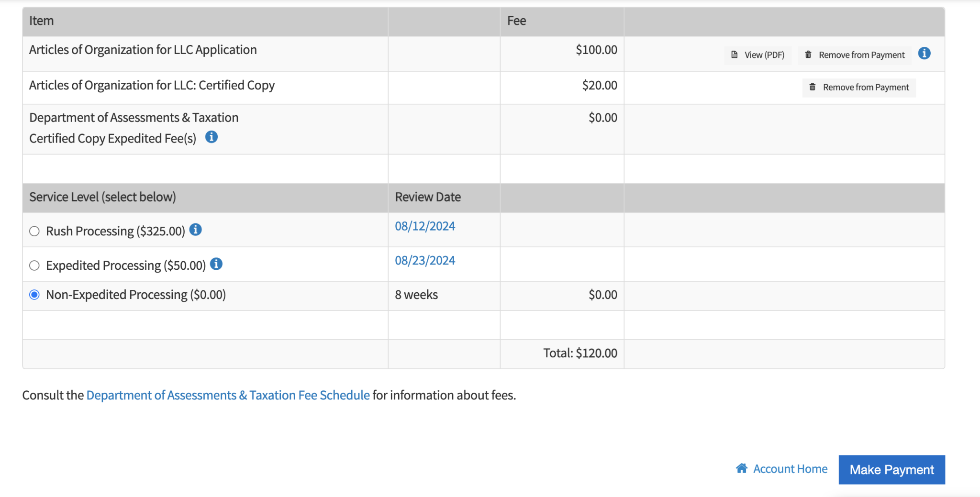The width and height of the screenshot is (980, 497).
Task: Remove LLC Application from payment
Action: [x=855, y=55]
